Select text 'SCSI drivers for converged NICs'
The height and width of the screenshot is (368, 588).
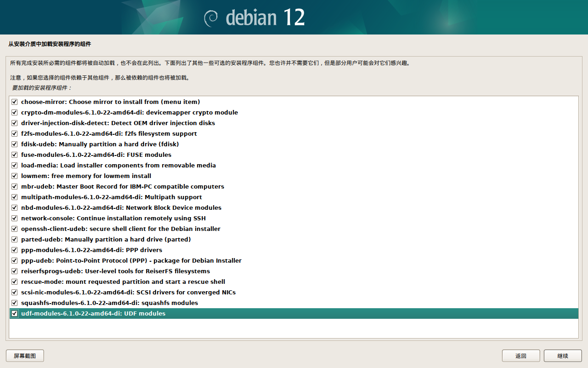click(186, 293)
